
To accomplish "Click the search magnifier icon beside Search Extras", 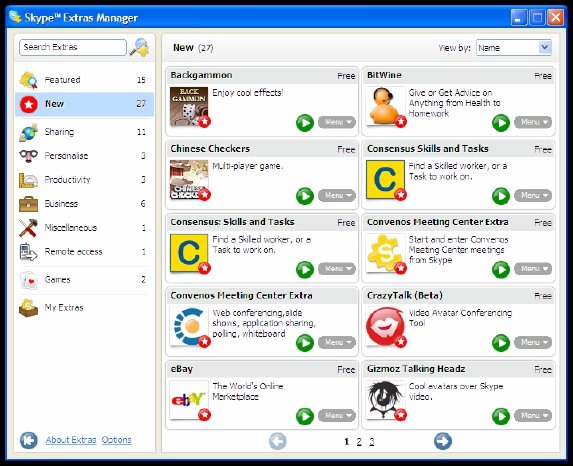I will (x=139, y=48).
